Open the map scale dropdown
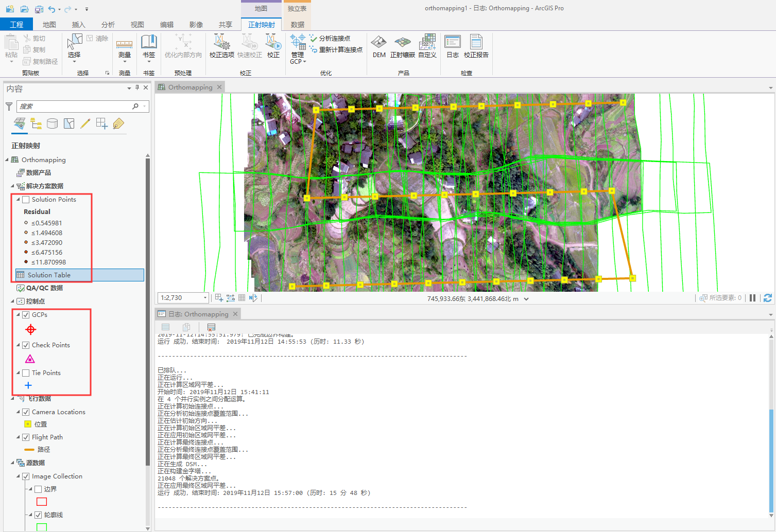Viewport: 776px width, 532px height. click(204, 297)
